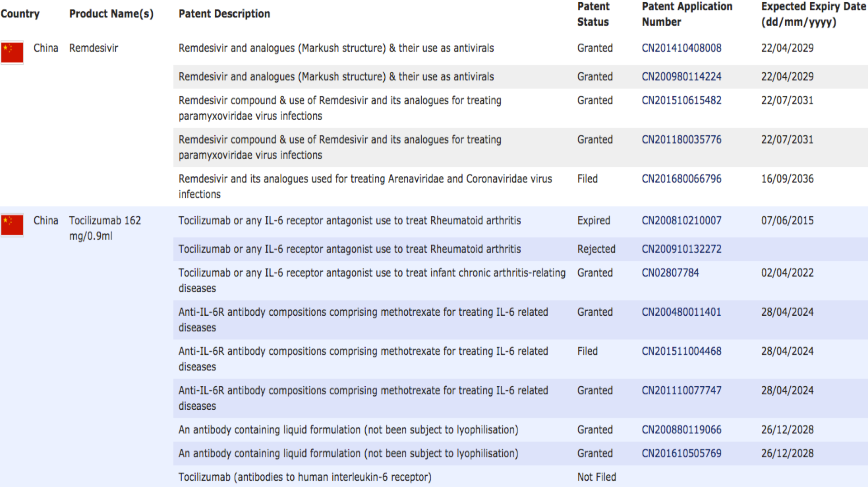Click the Country column header
Image resolution: width=868 pixels, height=487 pixels.
tap(20, 14)
